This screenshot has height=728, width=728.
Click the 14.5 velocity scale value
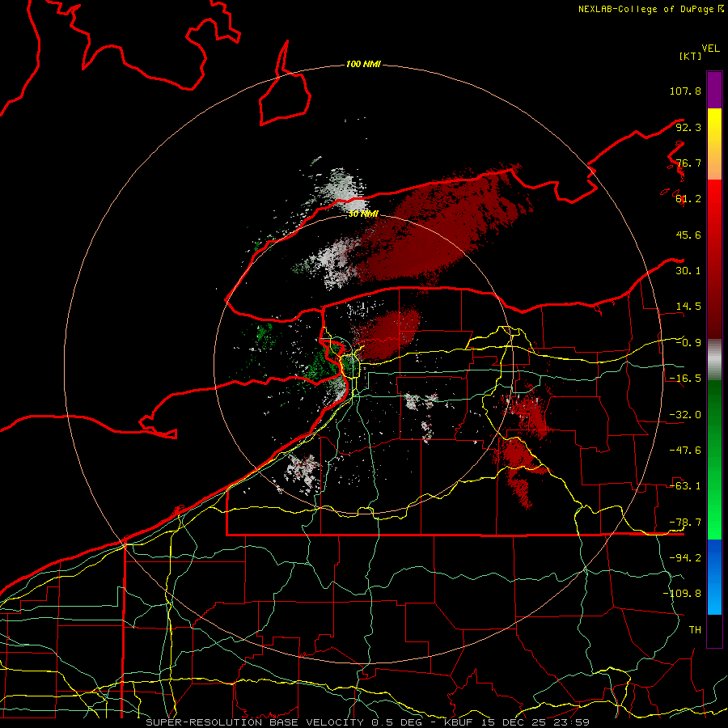pyautogui.click(x=688, y=307)
